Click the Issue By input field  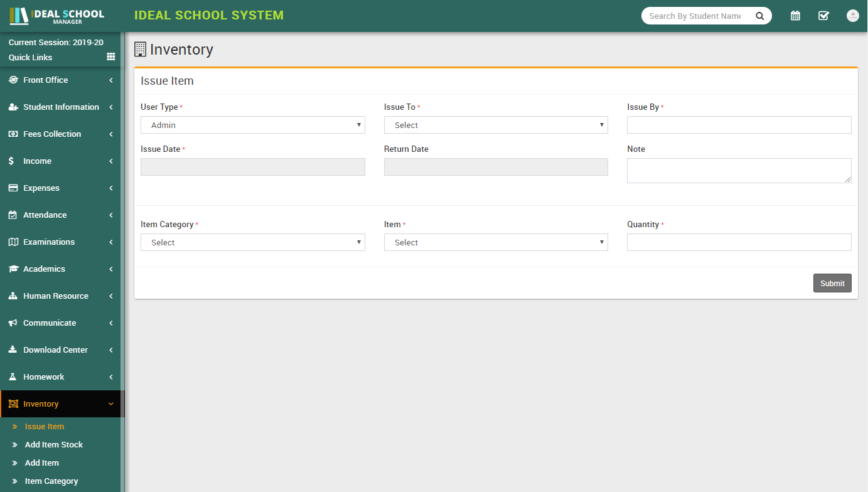click(x=739, y=125)
